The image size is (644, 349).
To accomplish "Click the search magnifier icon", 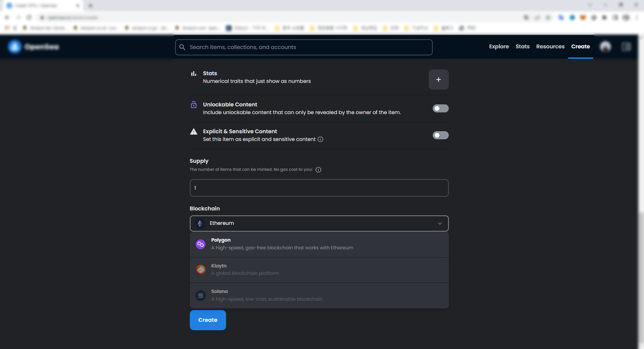I will pos(182,47).
